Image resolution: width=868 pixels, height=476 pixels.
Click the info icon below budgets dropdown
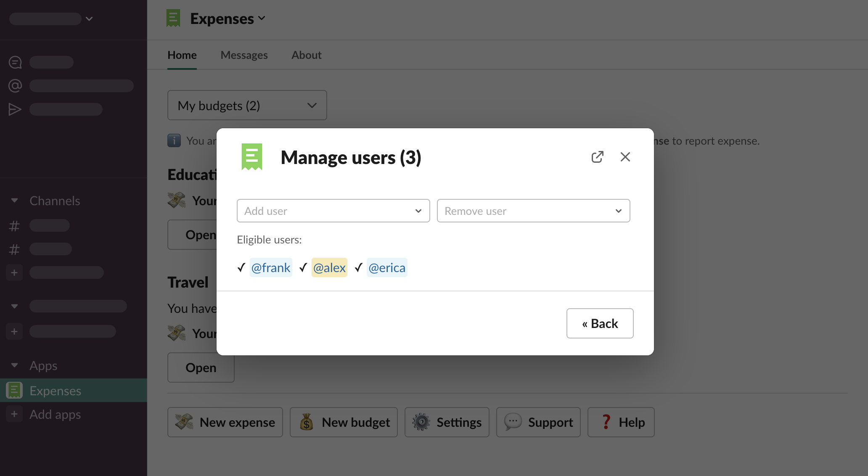point(174,140)
